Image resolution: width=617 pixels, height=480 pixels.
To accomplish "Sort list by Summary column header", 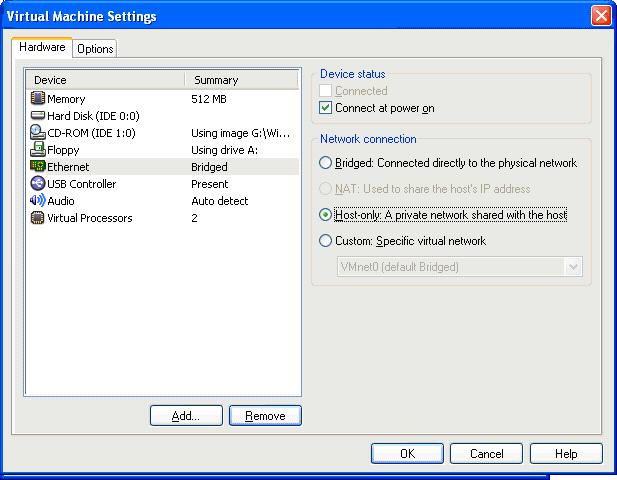I will pyautogui.click(x=240, y=80).
